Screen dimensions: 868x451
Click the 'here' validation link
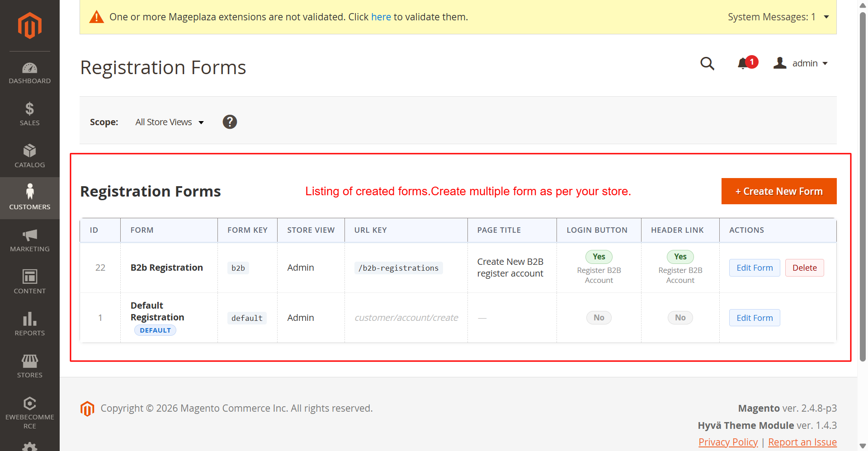[x=381, y=17]
